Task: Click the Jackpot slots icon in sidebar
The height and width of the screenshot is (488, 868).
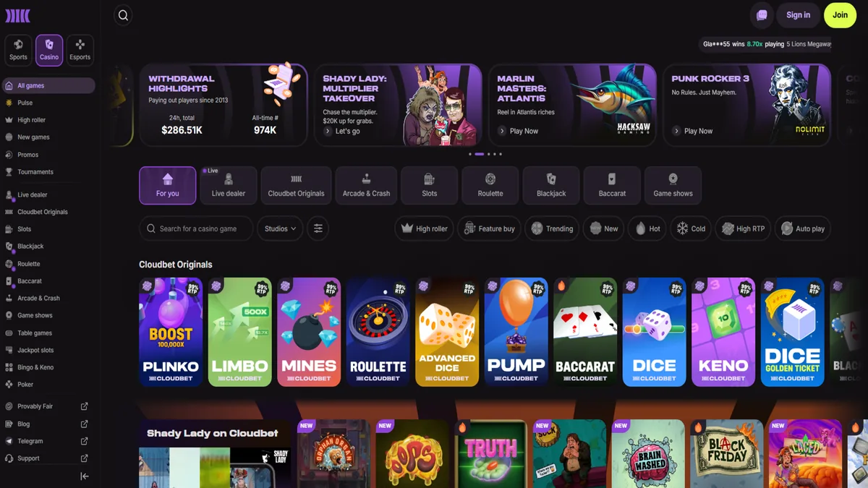Action: tap(9, 350)
